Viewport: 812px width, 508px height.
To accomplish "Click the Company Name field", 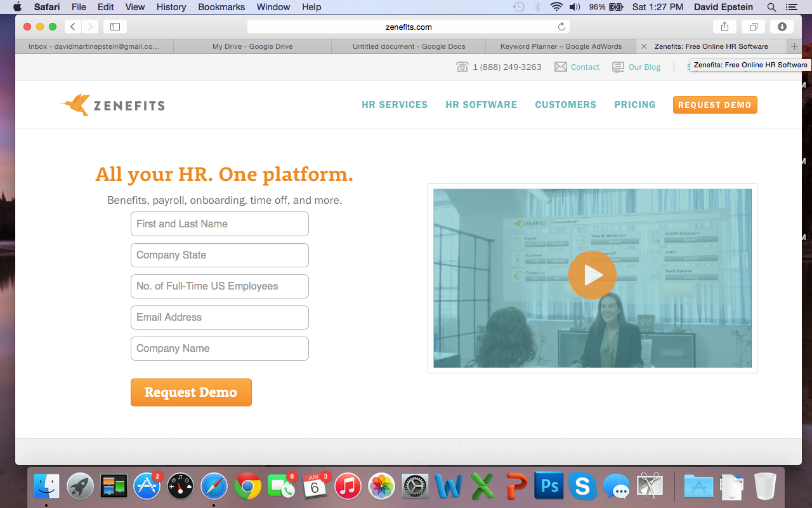I will (219, 349).
